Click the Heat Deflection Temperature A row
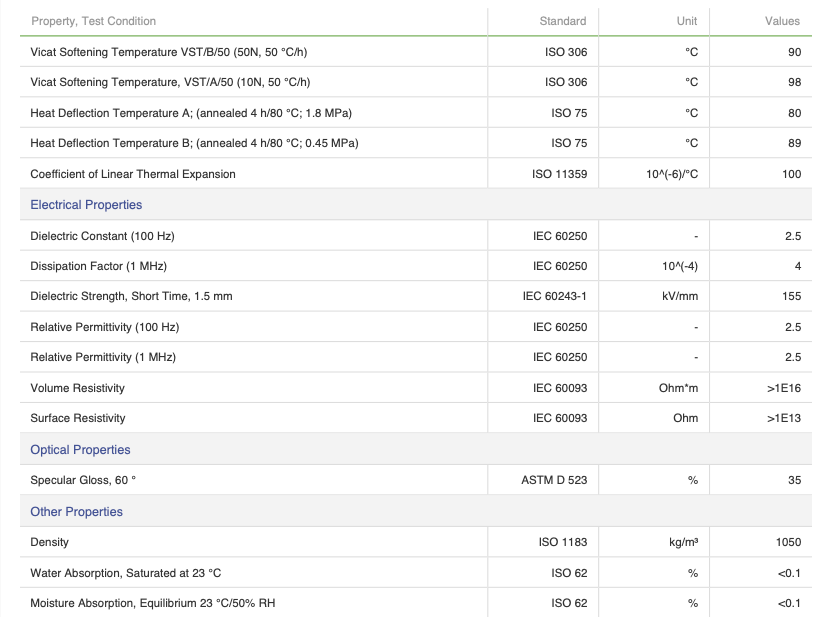Screen dimensions: 831x617 [x=416, y=113]
